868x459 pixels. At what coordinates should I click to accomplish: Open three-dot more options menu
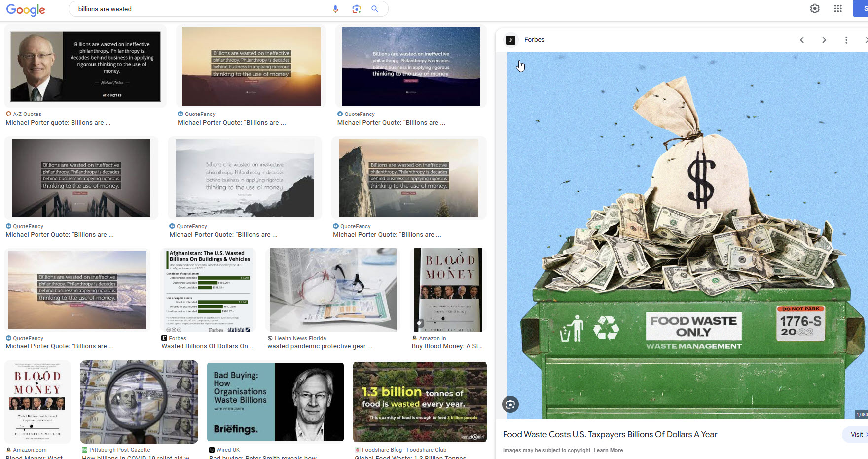click(846, 40)
